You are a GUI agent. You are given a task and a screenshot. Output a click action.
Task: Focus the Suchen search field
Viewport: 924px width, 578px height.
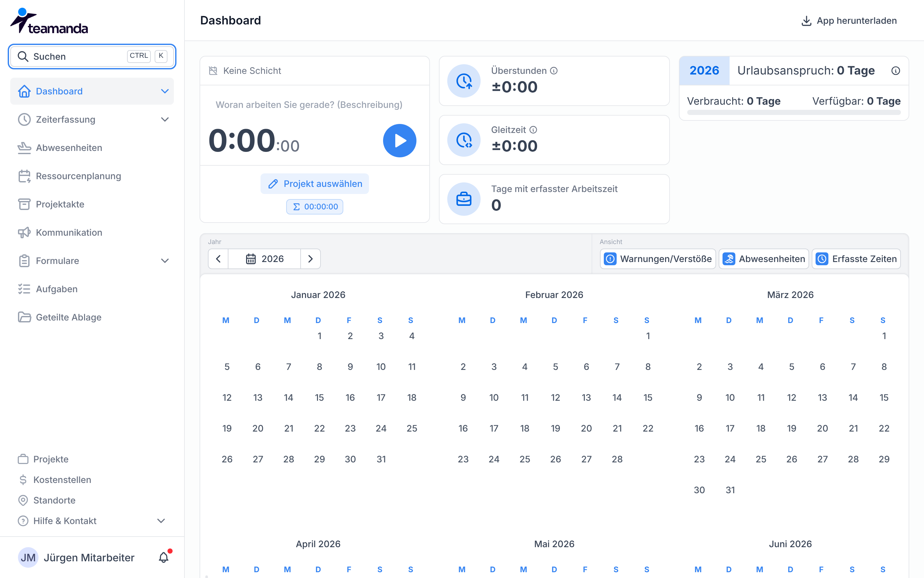pyautogui.click(x=92, y=57)
